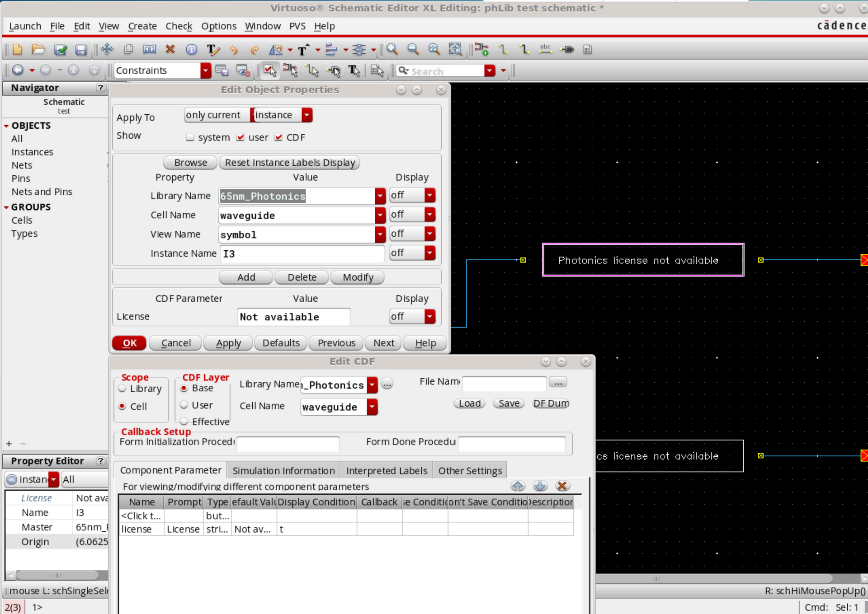Click the Browse button
Viewport: 868px width, 614px height.
[190, 162]
